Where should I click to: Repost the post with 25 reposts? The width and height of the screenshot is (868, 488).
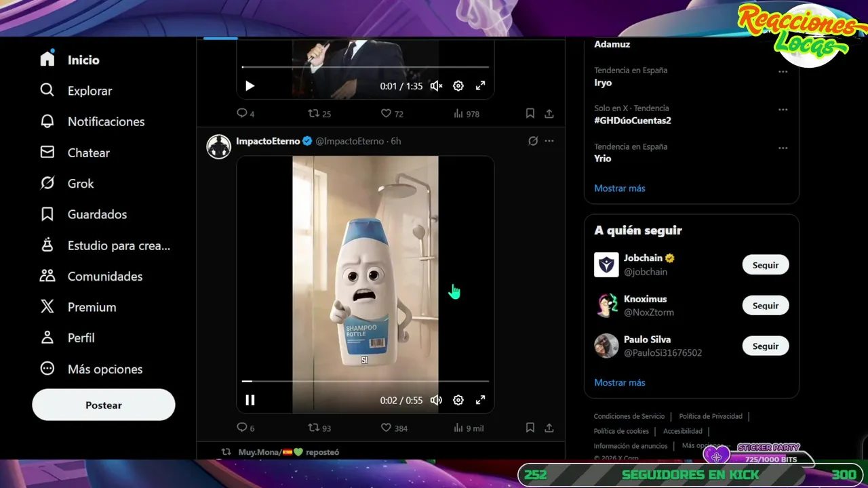point(319,114)
